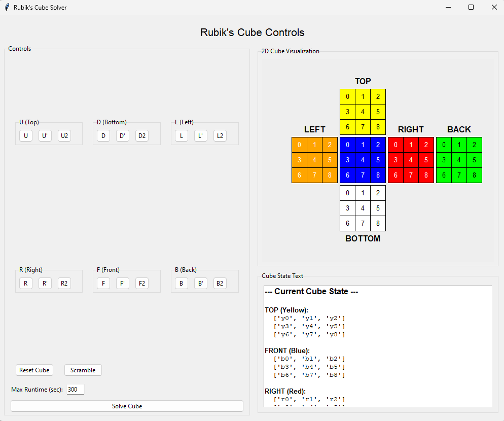The image size is (504, 421).
Task: Click white BOTTOM face tile 1
Action: coord(363,193)
